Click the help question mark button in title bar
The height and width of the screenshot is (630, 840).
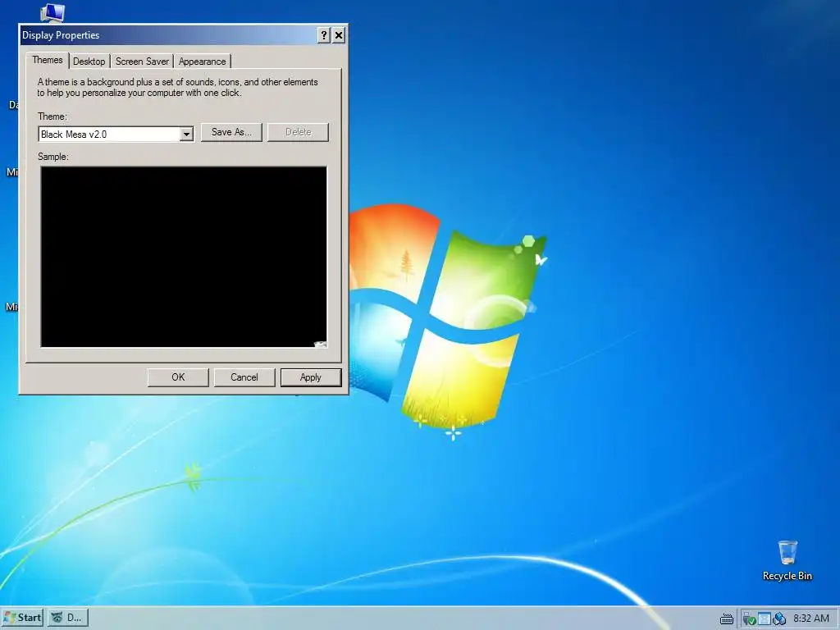pyautogui.click(x=323, y=35)
